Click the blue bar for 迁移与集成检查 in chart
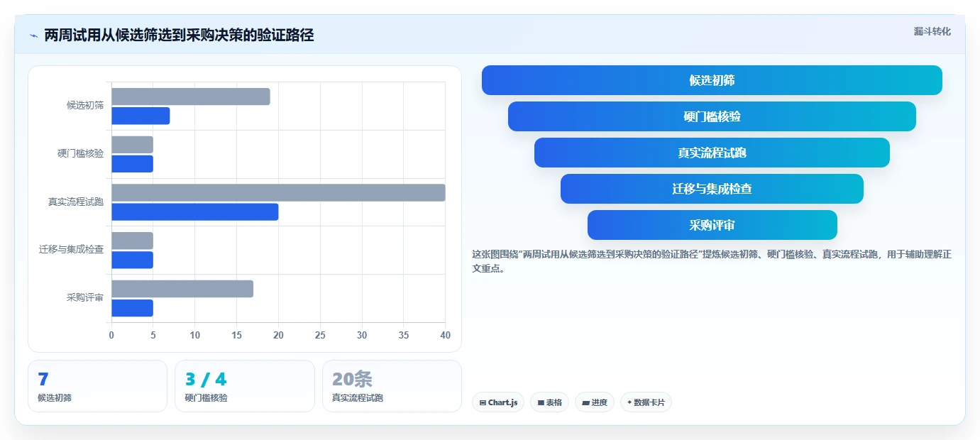The width and height of the screenshot is (980, 440). tap(132, 260)
